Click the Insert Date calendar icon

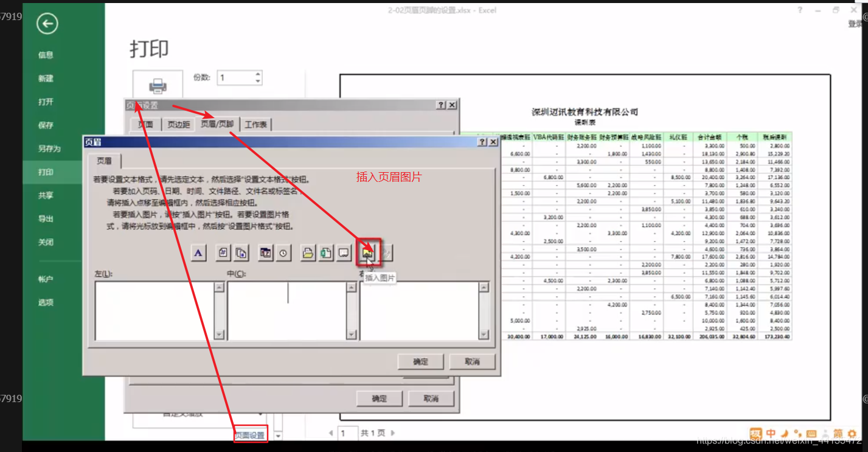click(x=266, y=253)
